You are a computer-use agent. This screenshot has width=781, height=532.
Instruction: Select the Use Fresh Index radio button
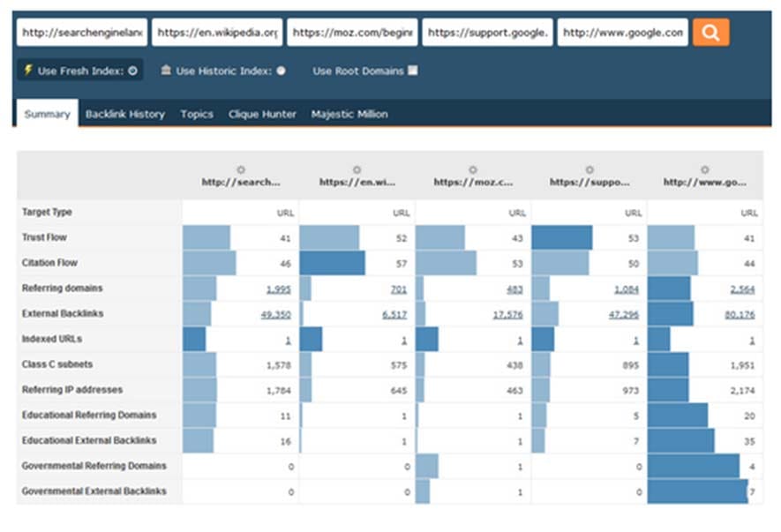(132, 71)
